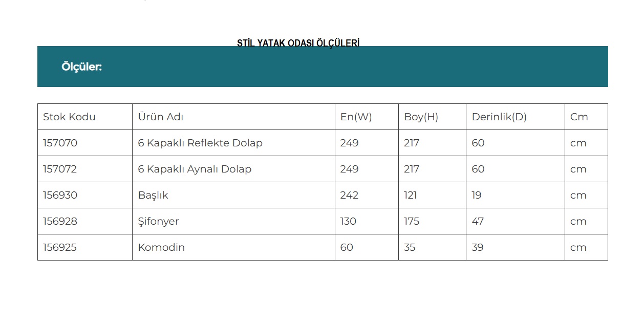Click '6 Kapaklı Aynalı Dolap' product name
The height and width of the screenshot is (324, 644).
(195, 169)
